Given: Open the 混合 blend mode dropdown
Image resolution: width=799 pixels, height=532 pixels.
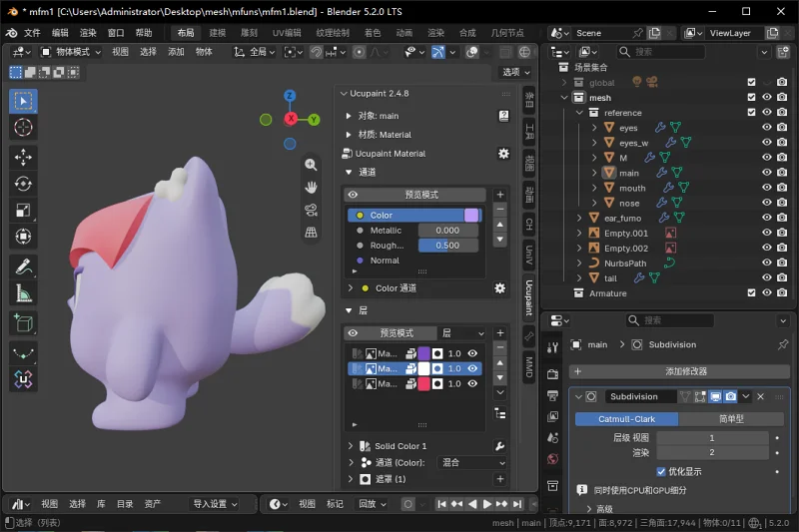Looking at the screenshot, I should pyautogui.click(x=472, y=463).
